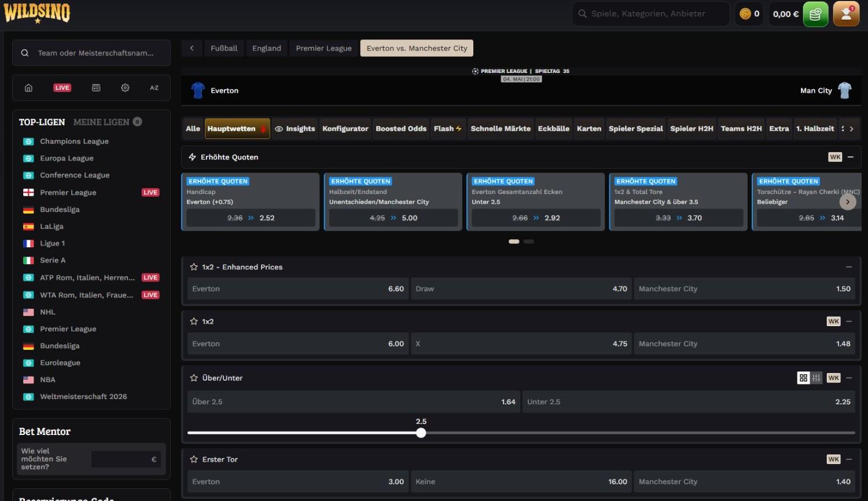Image resolution: width=868 pixels, height=501 pixels.
Task: Go to Fußball breadcrumb
Action: pos(224,48)
